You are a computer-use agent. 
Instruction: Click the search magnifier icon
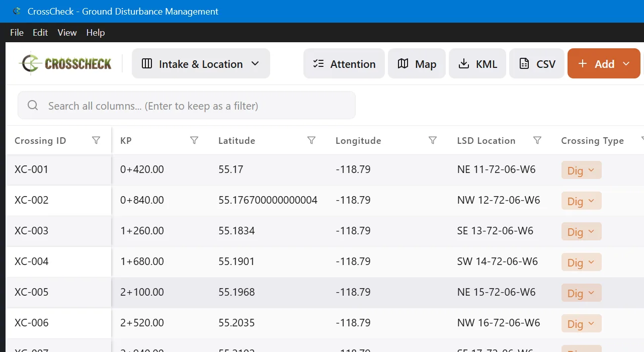(x=33, y=105)
